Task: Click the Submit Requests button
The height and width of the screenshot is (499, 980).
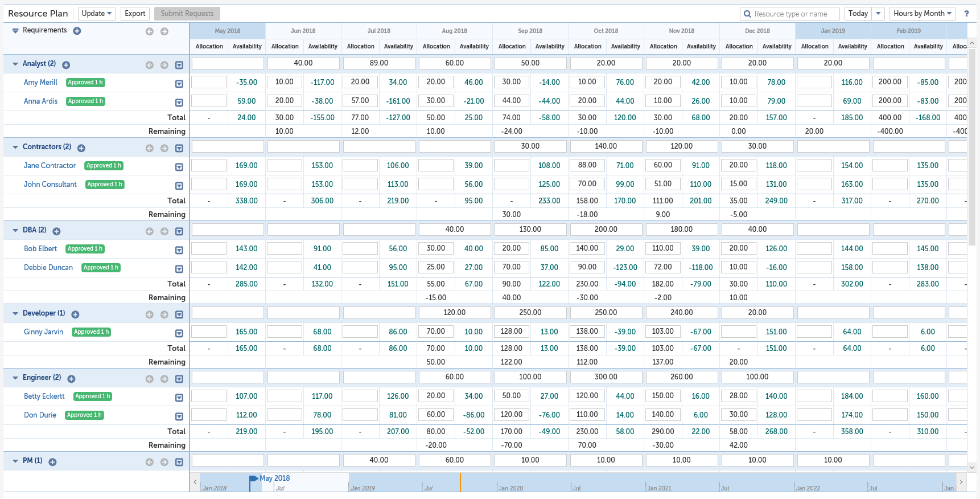Action: (x=187, y=14)
